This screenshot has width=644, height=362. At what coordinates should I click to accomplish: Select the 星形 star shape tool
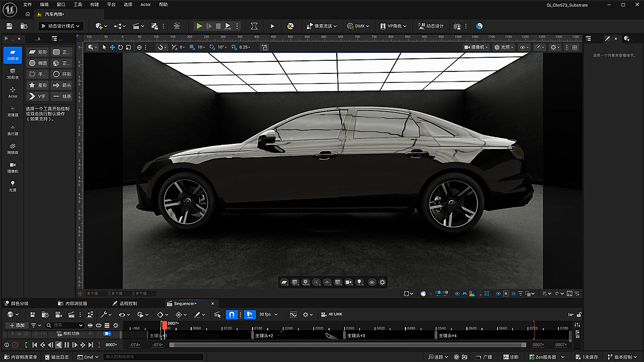click(x=38, y=85)
